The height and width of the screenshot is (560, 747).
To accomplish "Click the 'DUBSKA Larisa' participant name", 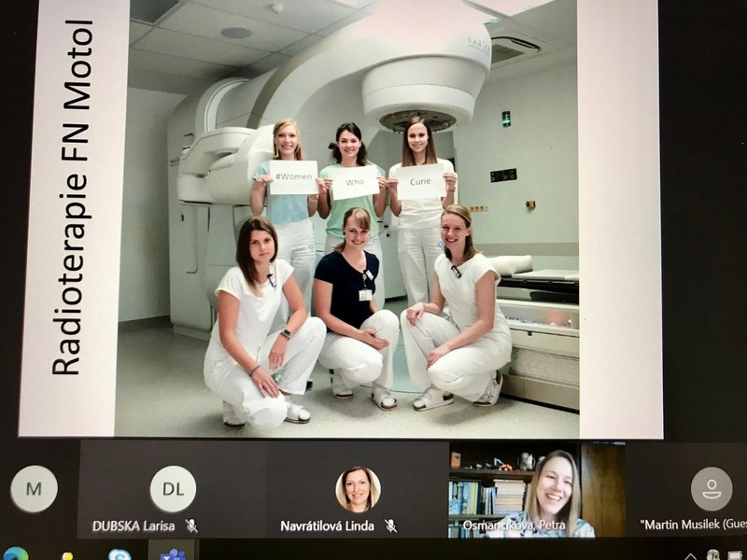I will pos(134,525).
